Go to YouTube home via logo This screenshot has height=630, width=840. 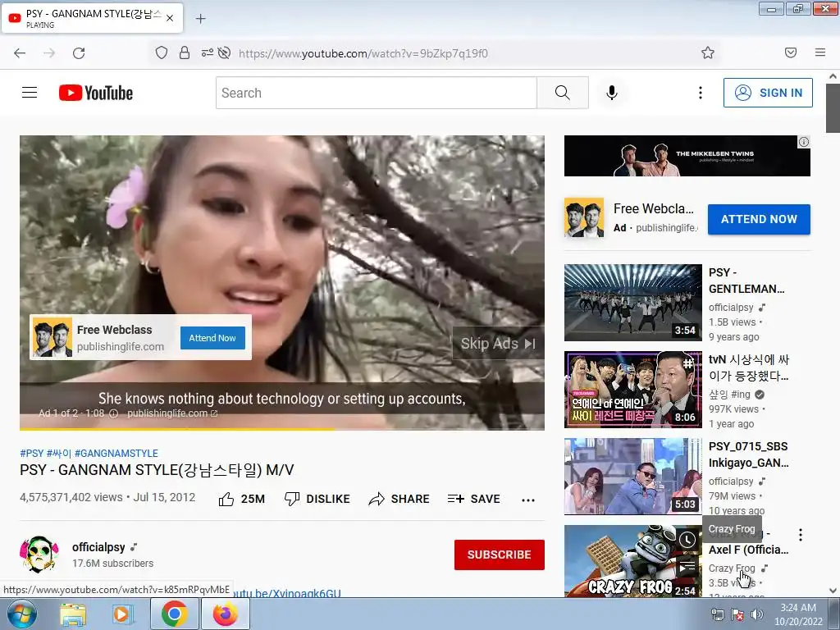pos(96,93)
